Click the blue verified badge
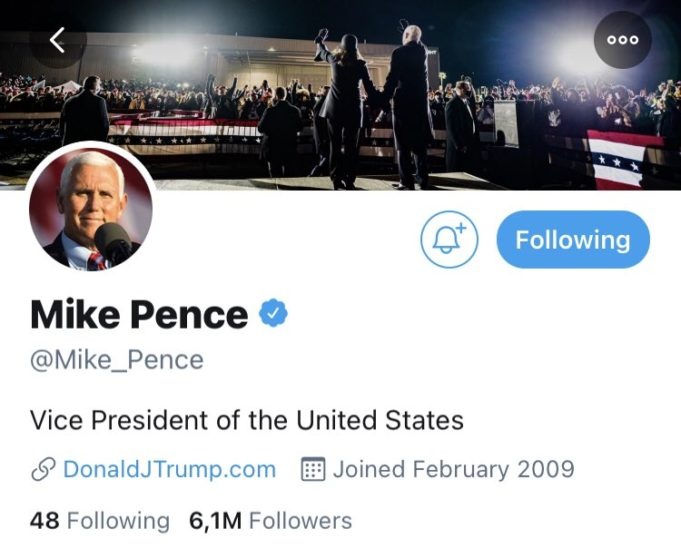681x548 pixels. pos(274,315)
